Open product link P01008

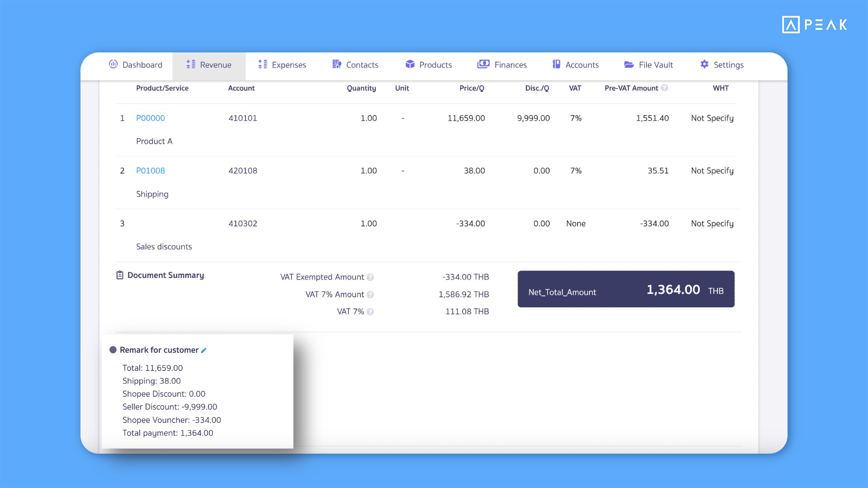click(150, 171)
